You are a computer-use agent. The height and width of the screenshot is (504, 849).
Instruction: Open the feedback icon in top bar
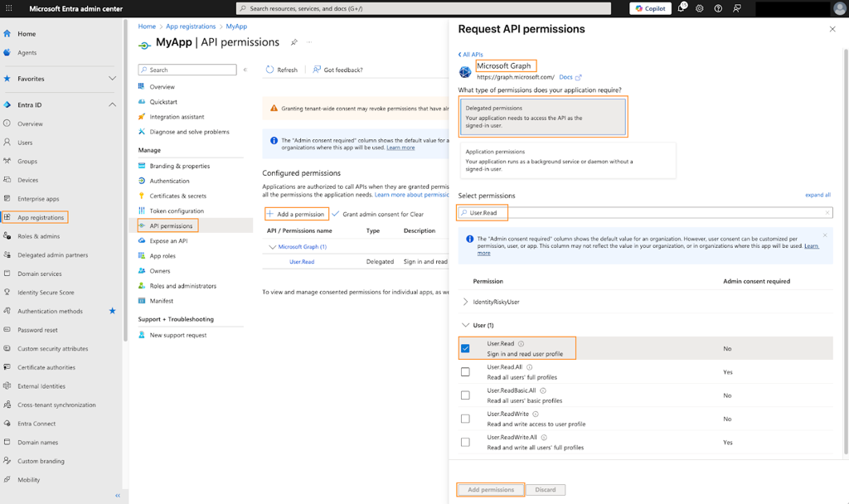(x=737, y=8)
